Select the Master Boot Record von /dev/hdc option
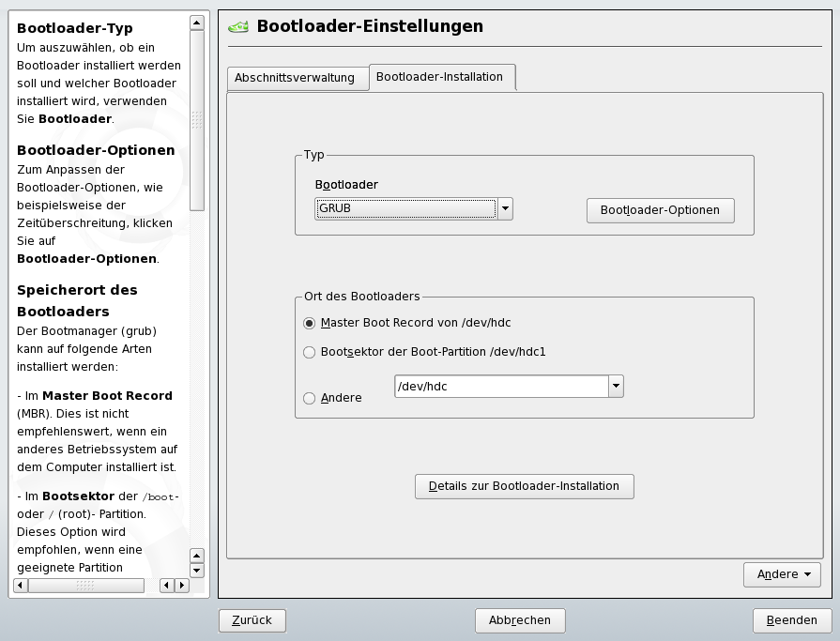The width and height of the screenshot is (840, 641). point(310,323)
